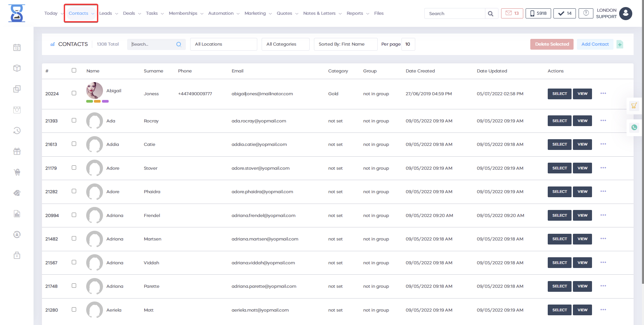Viewport: 644px width, 325px height.
Task: Open the bar chart report sidebar icon
Action: click(x=17, y=214)
